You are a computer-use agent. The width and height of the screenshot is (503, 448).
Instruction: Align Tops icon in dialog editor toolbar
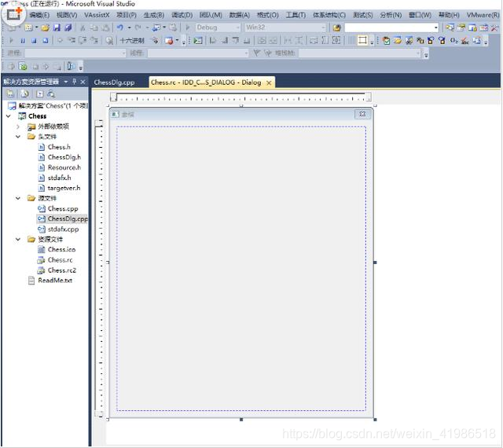[236, 40]
